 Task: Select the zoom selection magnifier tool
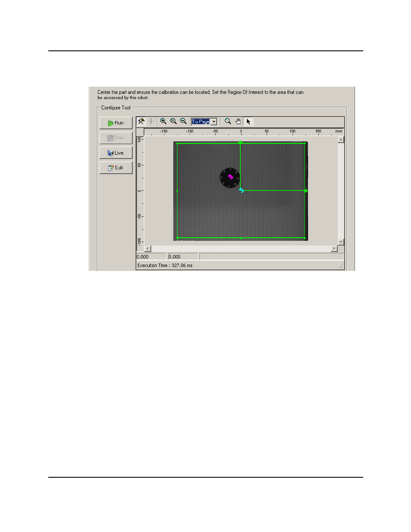tap(228, 121)
